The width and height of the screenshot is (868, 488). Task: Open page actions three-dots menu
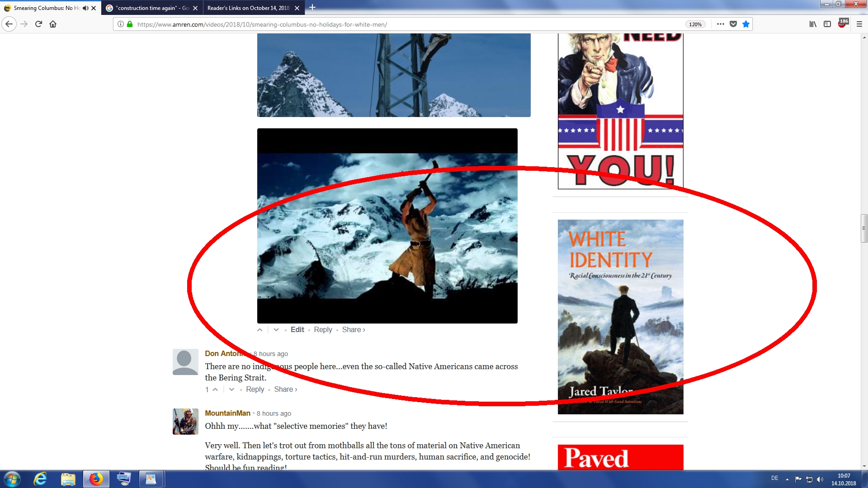point(721,24)
